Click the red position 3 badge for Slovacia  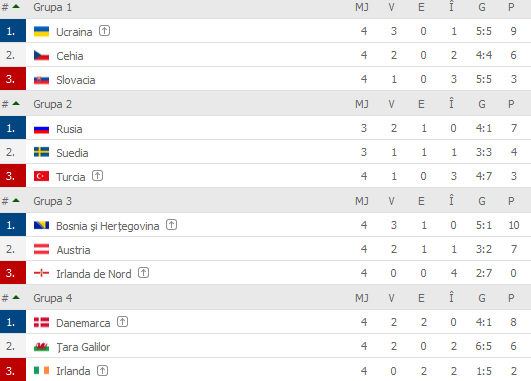tap(13, 79)
